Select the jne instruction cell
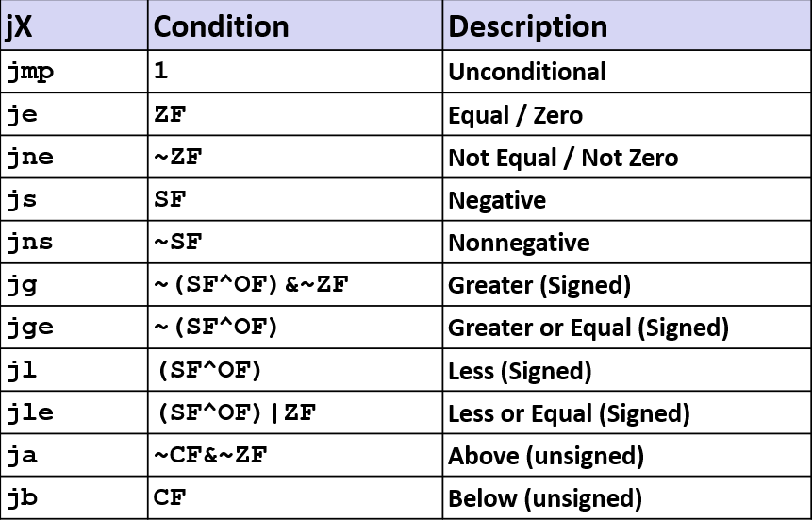812x521 pixels. pyautogui.click(x=30, y=158)
